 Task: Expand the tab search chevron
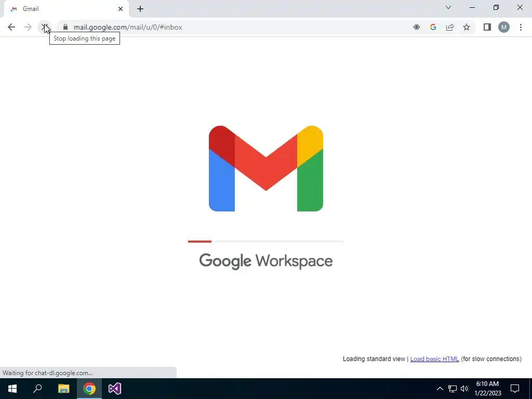[x=448, y=7]
